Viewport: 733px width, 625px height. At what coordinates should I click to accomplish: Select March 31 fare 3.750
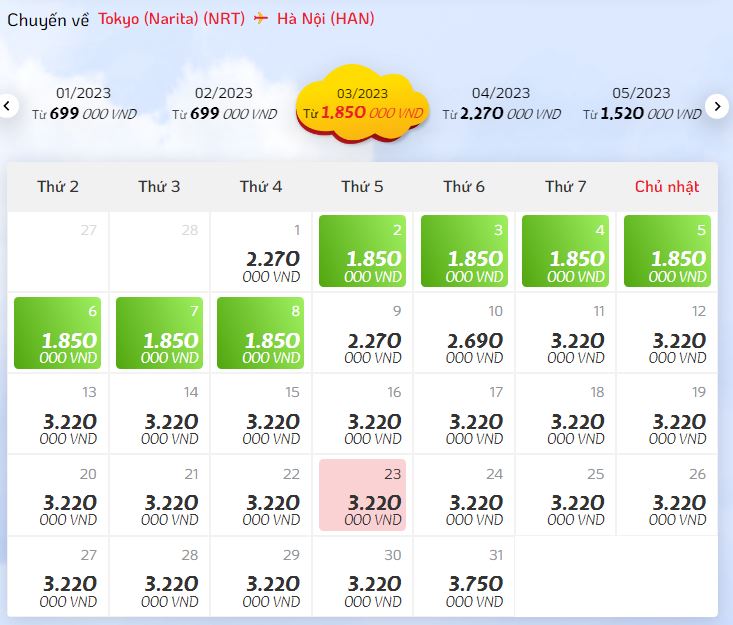tap(464, 577)
